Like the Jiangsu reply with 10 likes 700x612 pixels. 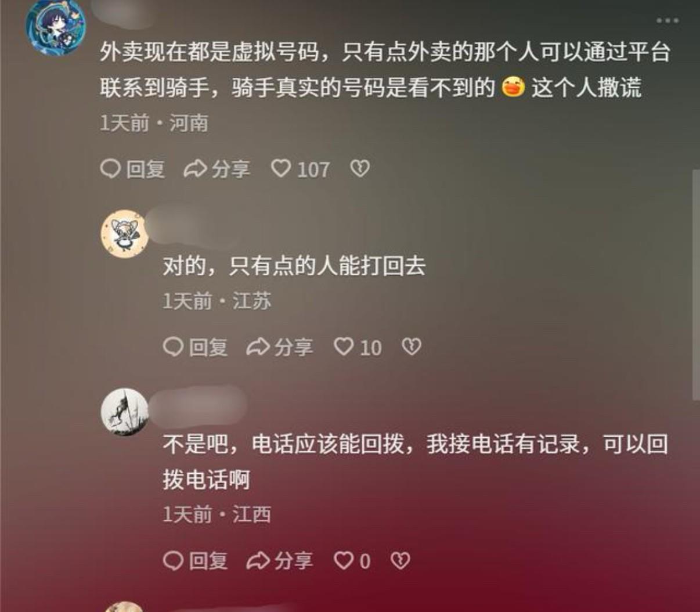344,347
